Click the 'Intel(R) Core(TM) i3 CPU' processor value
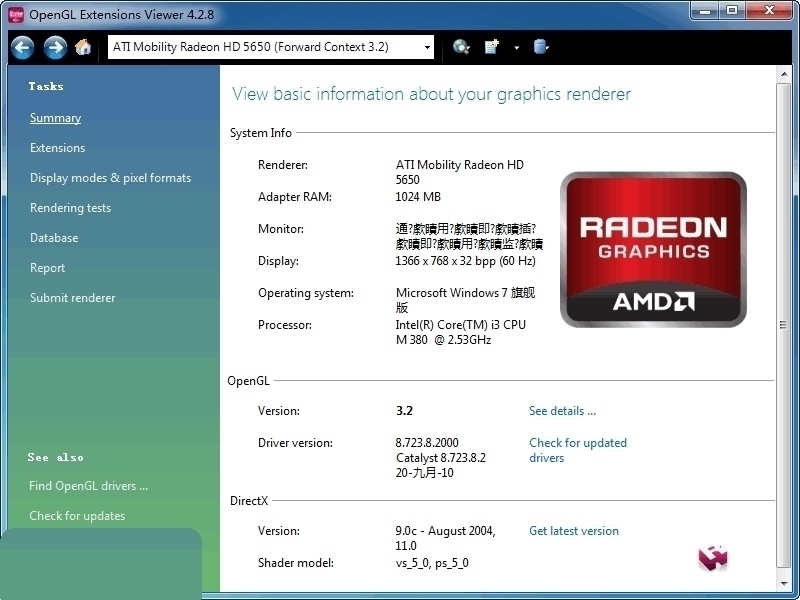Viewport: 800px width, 600px height. (460, 325)
